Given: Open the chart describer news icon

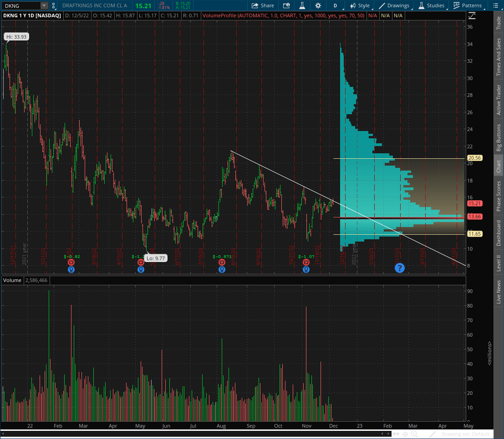Looking at the screenshot, I should click(x=286, y=5).
